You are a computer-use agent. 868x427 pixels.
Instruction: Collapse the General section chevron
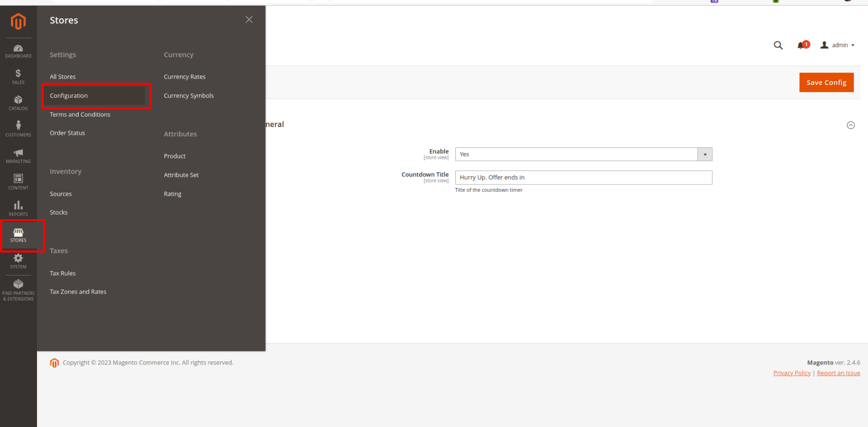coord(850,125)
